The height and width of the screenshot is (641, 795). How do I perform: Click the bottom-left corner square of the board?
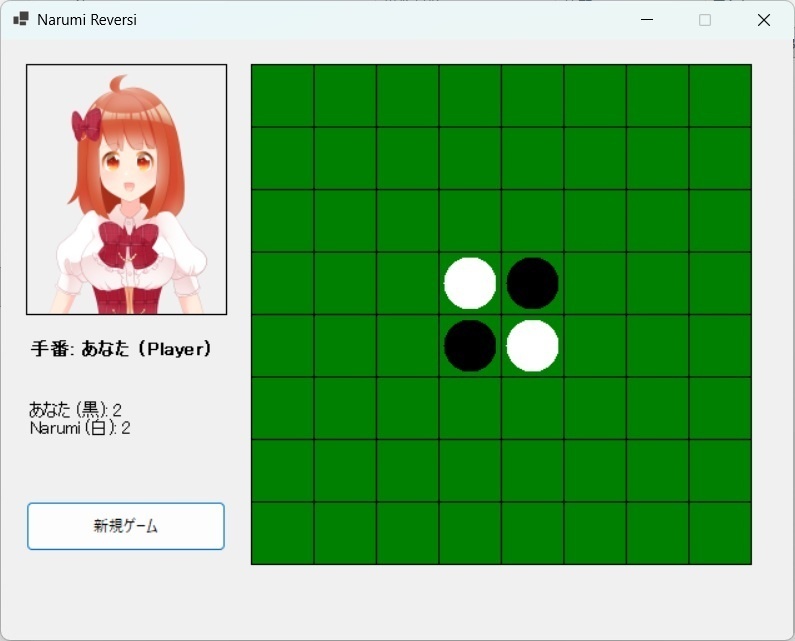tap(282, 533)
